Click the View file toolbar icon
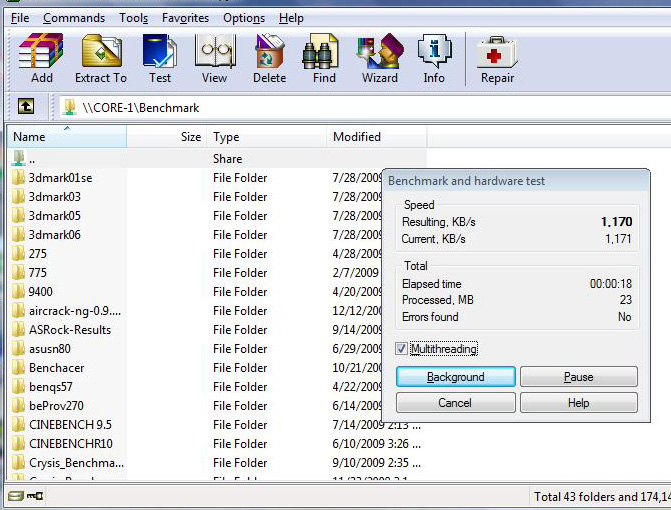671x510 pixels. click(x=215, y=51)
